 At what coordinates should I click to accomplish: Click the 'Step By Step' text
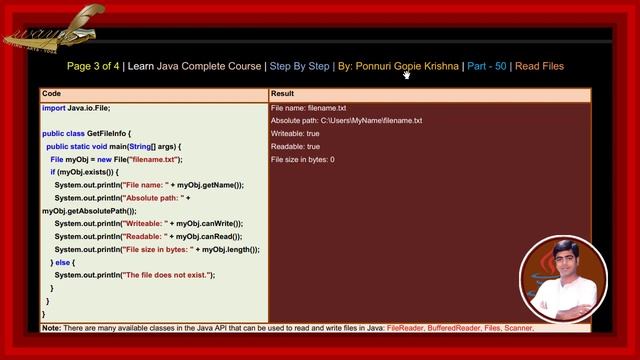(299, 66)
